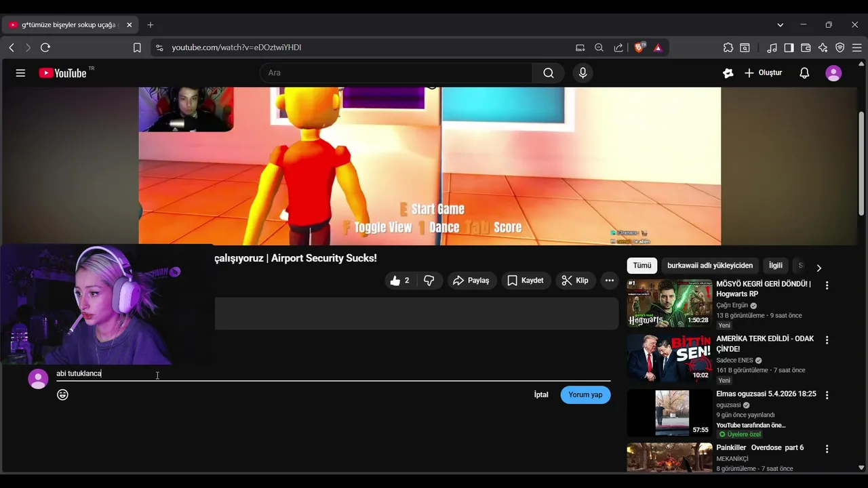Open options for Painkiller Overdose video
The height and width of the screenshot is (488, 868).
tap(827, 449)
